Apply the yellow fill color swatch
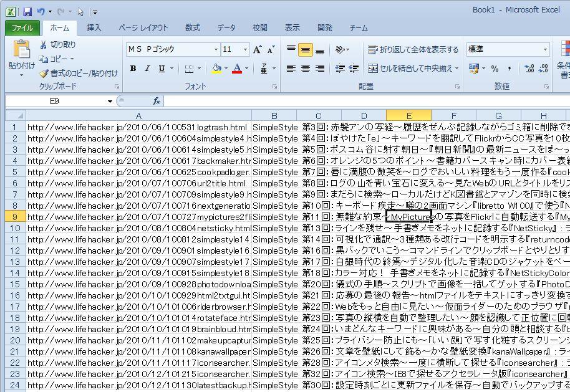 point(216,69)
